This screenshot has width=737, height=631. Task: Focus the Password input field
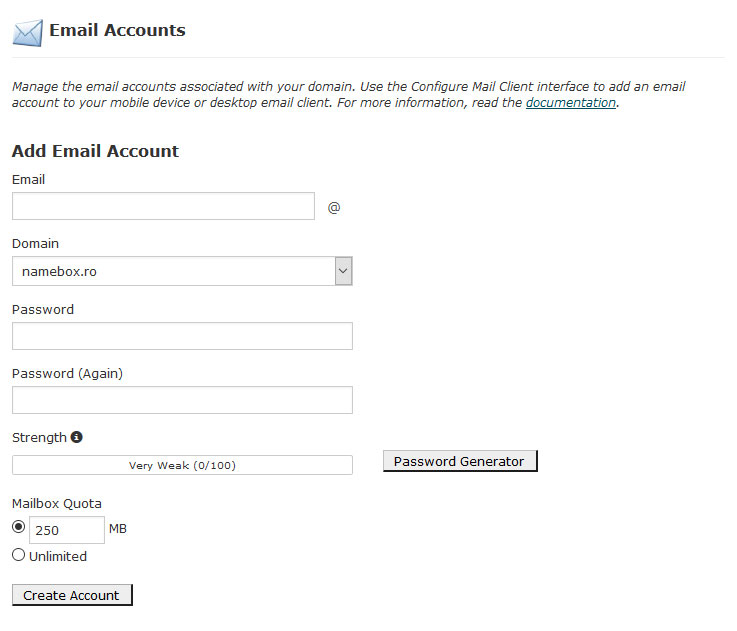pos(182,336)
